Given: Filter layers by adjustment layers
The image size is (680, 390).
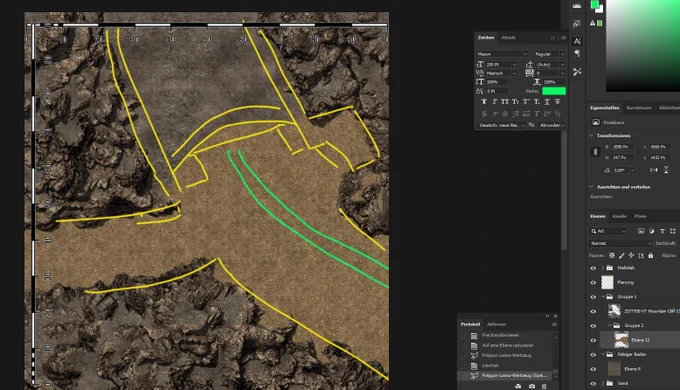Looking at the screenshot, I should tap(651, 231).
